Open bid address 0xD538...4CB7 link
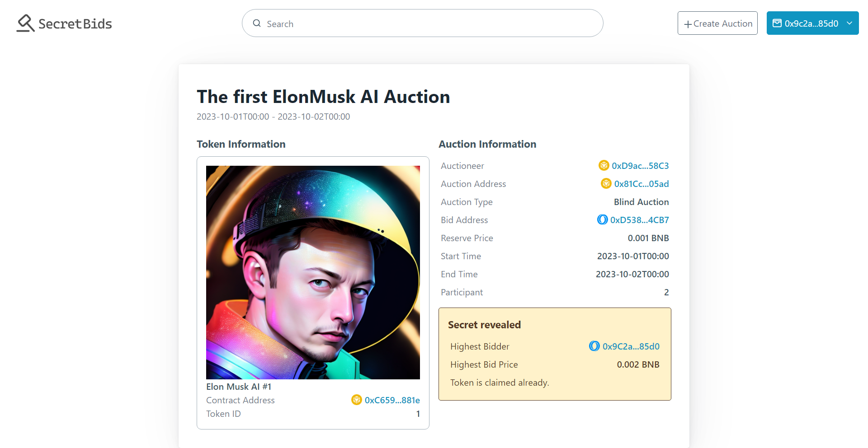This screenshot has width=868, height=448. pyautogui.click(x=639, y=220)
